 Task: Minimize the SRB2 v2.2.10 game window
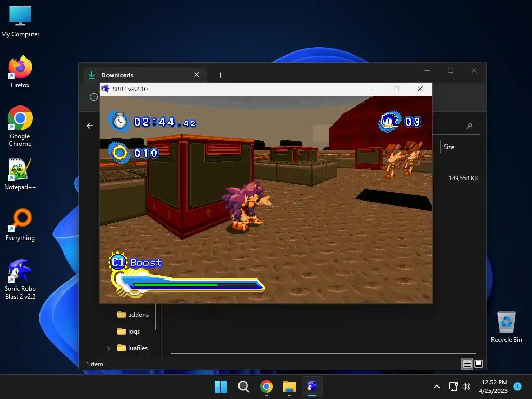coord(373,89)
